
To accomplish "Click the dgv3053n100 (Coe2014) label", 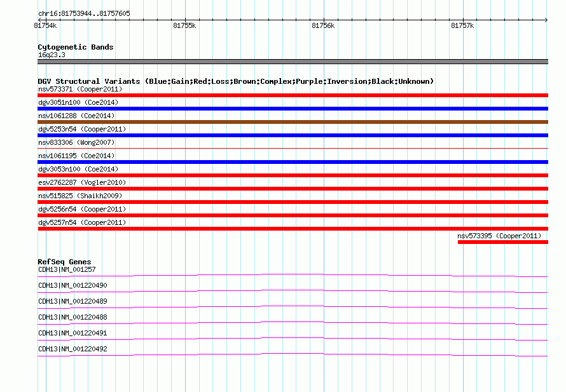I will (x=78, y=169).
